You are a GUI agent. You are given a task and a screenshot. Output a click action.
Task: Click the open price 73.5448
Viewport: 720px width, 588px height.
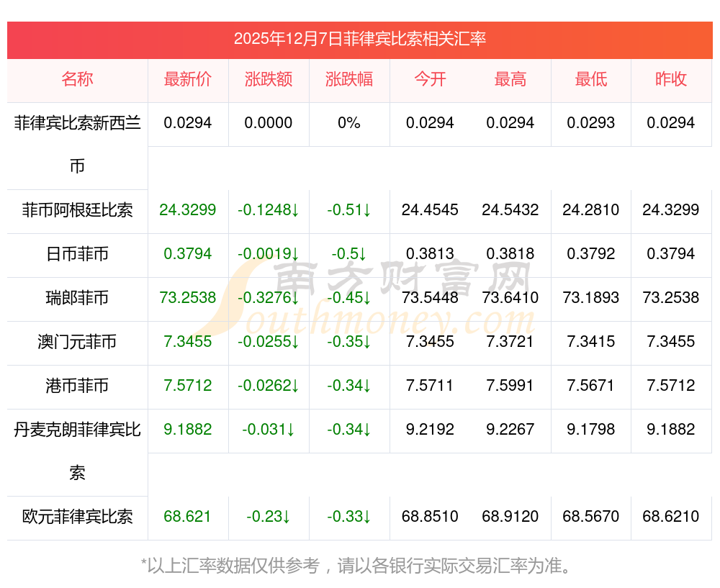[x=430, y=297]
